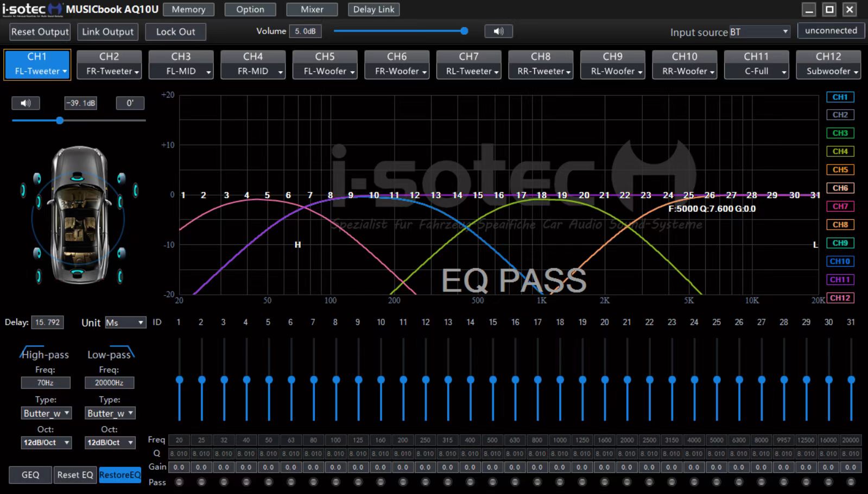This screenshot has height=494, width=868.
Task: Open the High-pass Oct 12dB/Oct dropdown
Action: point(46,442)
